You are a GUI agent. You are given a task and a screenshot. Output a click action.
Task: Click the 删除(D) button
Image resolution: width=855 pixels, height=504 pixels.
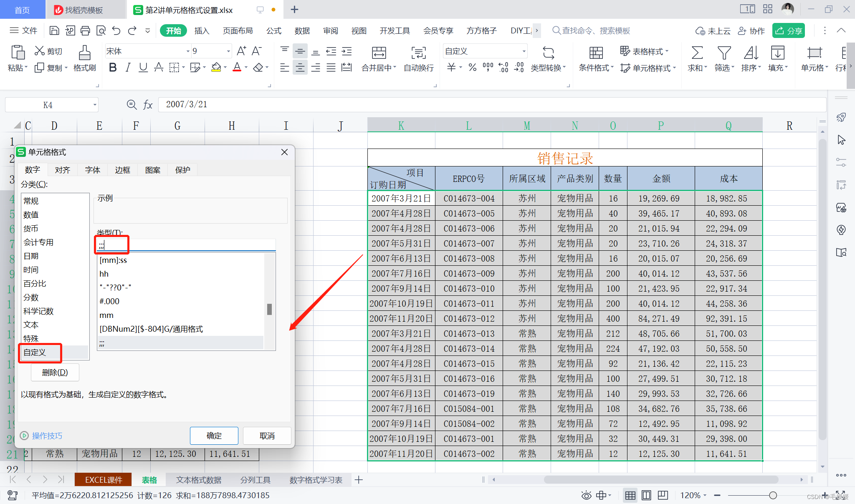coord(55,372)
